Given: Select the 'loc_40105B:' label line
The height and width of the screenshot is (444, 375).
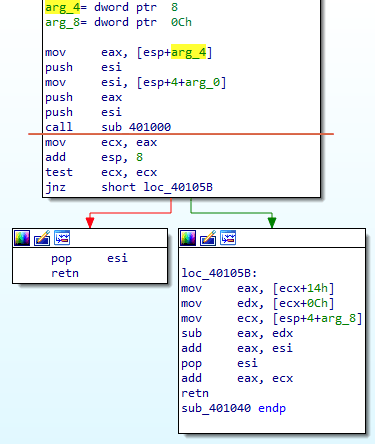Looking at the screenshot, I should 219,273.
